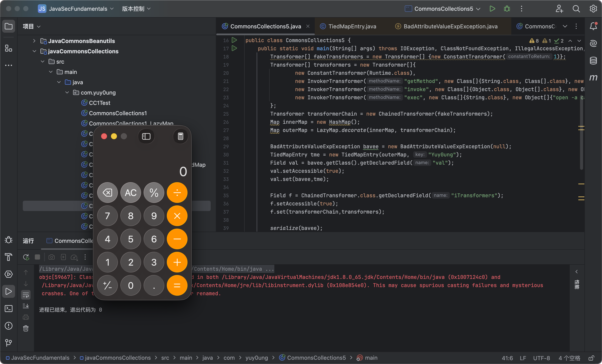The width and height of the screenshot is (602, 364).
Task: Switch to the TiedMapEntry.java tab
Action: point(352,26)
